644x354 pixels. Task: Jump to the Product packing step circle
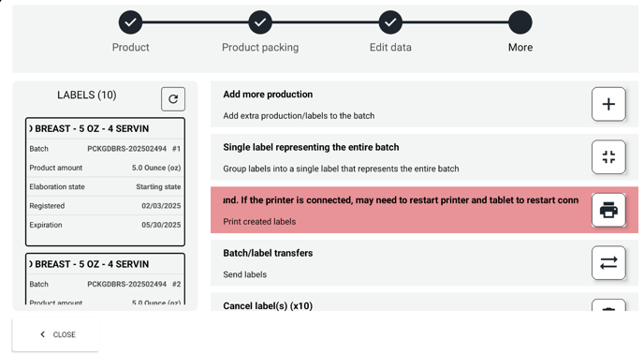pos(260,22)
